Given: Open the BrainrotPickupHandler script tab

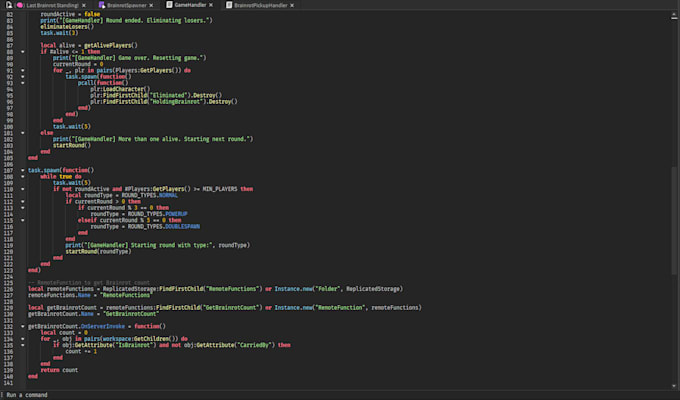Looking at the screenshot, I should click(261, 5).
